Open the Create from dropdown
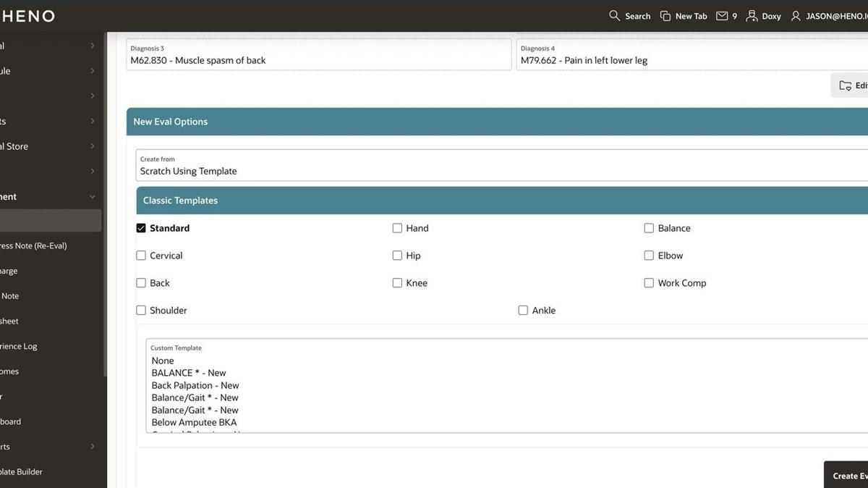 click(289, 171)
